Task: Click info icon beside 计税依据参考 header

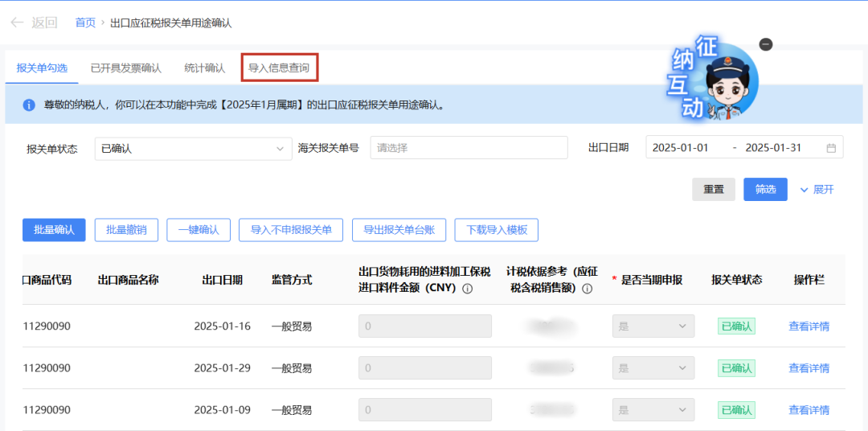Action: tap(588, 289)
